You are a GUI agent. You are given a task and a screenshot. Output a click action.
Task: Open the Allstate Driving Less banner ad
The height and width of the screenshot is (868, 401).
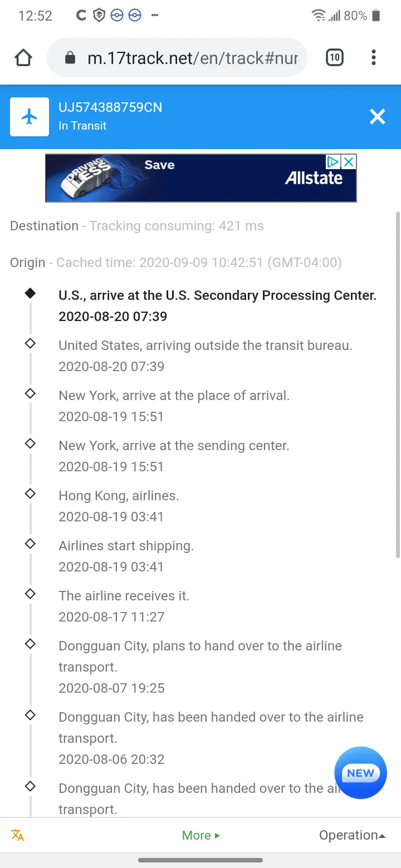click(200, 178)
